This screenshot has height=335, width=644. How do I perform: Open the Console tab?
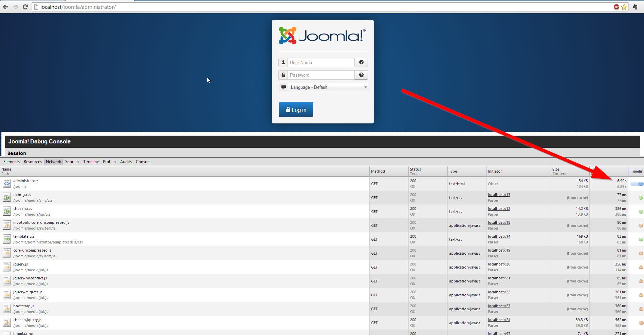(143, 162)
